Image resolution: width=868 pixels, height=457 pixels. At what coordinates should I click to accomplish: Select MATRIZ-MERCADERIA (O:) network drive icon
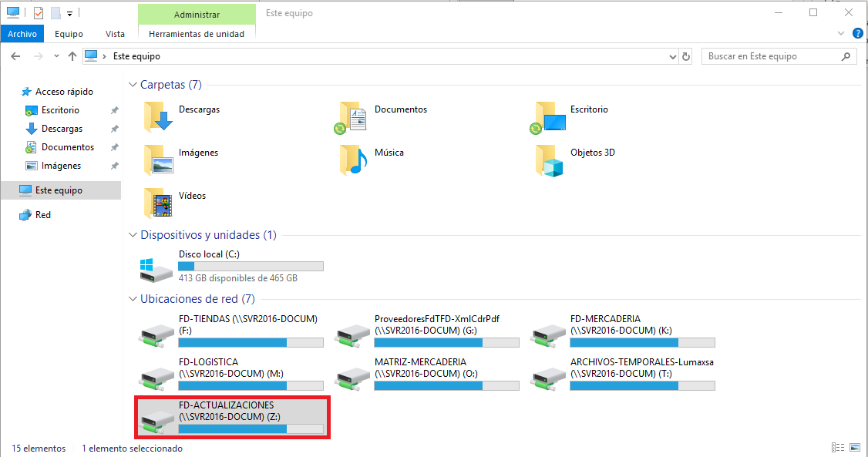352,378
